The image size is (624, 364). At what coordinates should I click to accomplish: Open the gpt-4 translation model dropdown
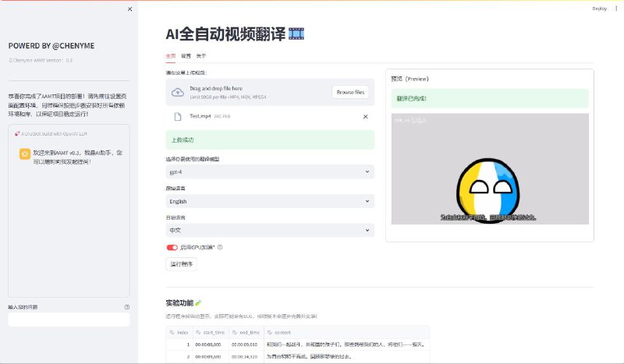(270, 171)
